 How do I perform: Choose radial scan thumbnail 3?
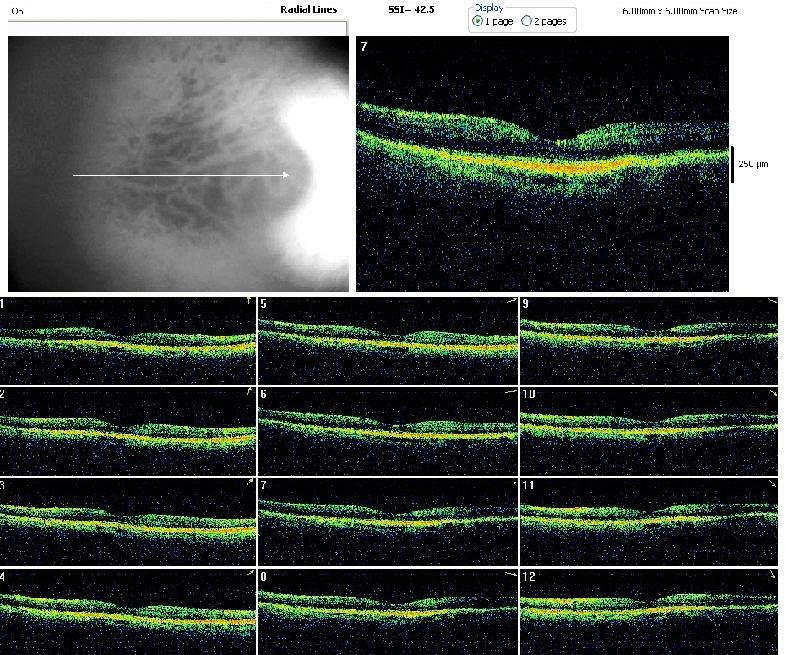click(x=128, y=522)
